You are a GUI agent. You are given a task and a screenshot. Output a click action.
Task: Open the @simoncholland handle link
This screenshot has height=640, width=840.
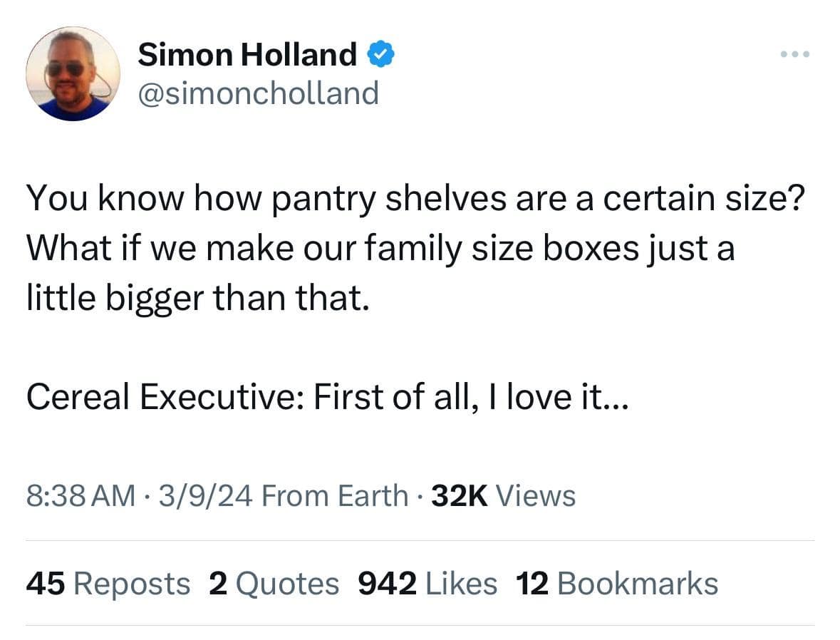tap(258, 93)
